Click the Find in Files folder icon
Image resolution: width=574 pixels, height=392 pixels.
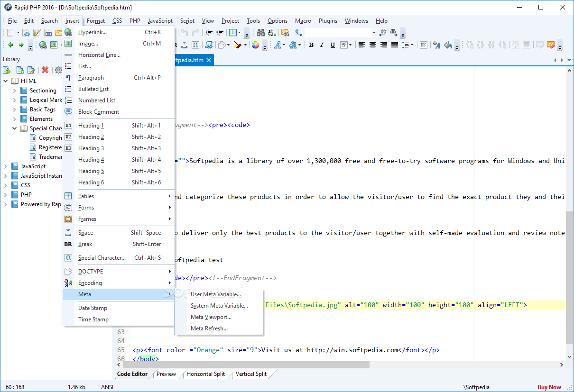[x=285, y=33]
